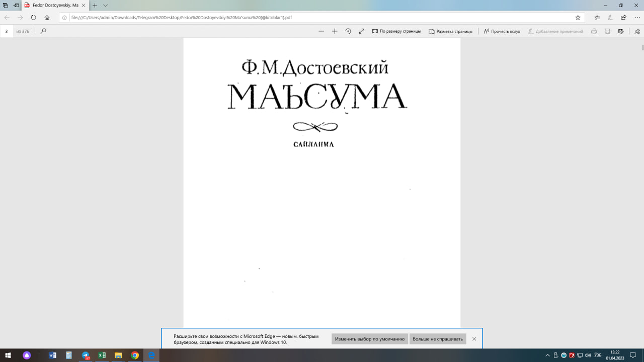Click Больше не спрашивать button
The width and height of the screenshot is (644, 362).
(x=437, y=339)
